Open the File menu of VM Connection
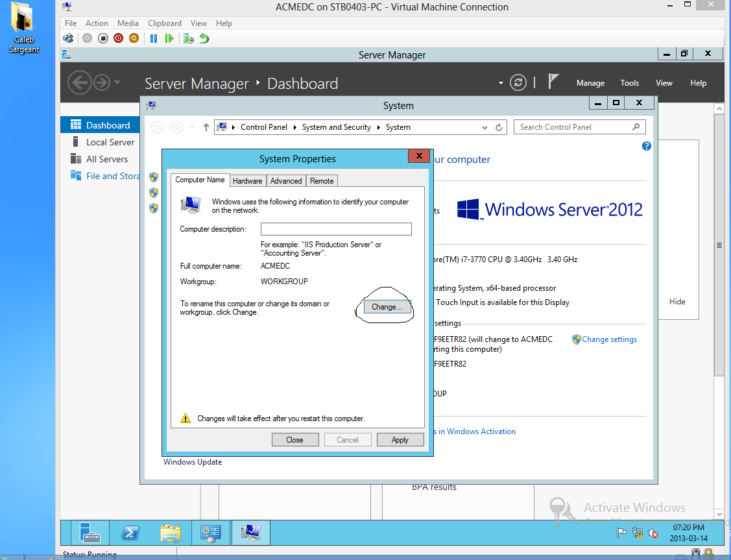 [x=71, y=23]
